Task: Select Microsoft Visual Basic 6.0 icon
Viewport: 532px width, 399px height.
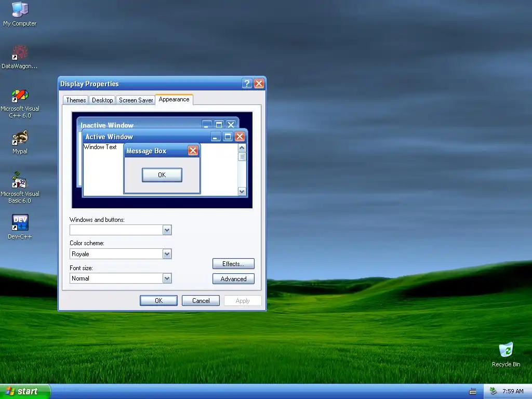Action: click(x=20, y=187)
